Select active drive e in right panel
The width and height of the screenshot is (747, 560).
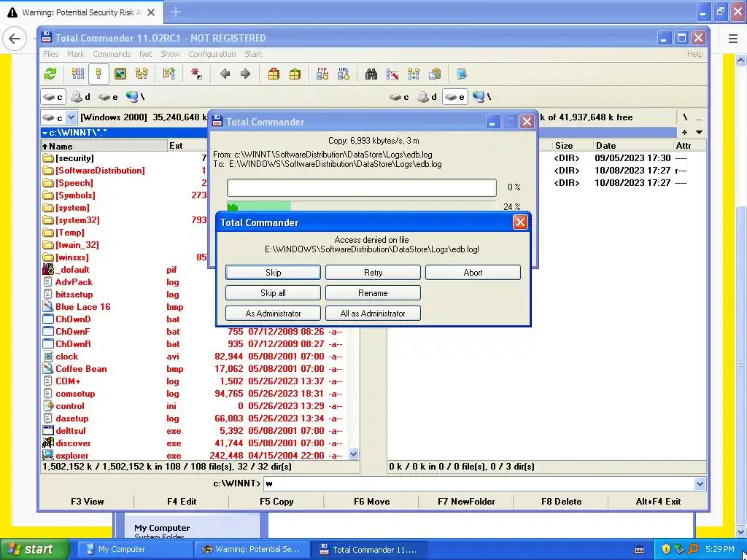pos(455,97)
